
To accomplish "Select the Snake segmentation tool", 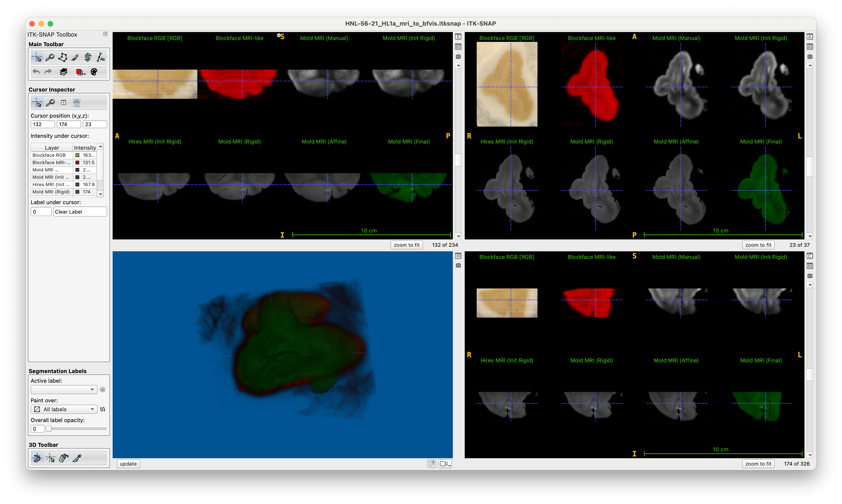I will pos(88,57).
